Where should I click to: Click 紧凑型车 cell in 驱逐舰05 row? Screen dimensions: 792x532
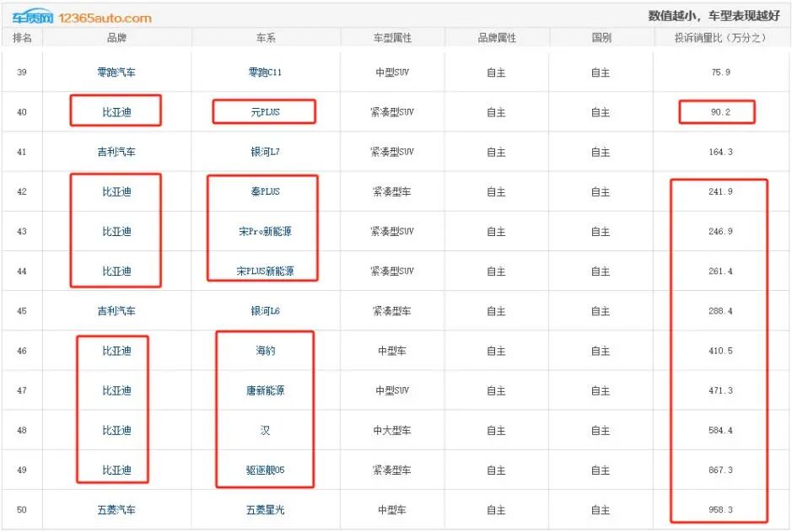pyautogui.click(x=392, y=470)
